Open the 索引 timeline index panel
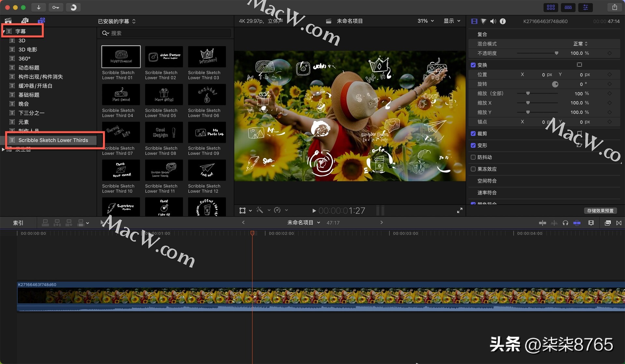 pos(18,222)
